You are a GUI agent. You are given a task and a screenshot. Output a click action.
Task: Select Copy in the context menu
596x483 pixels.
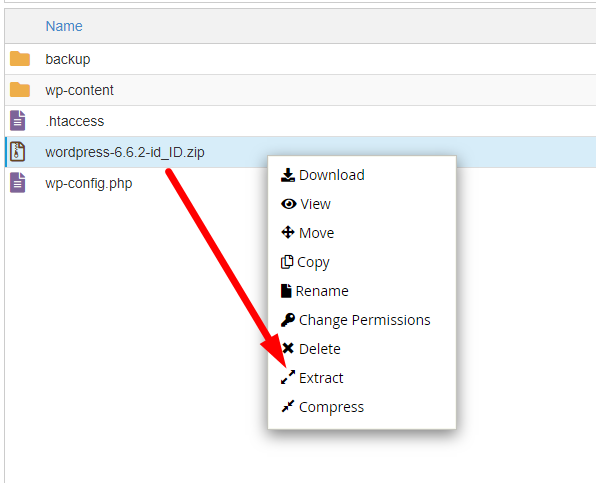pyautogui.click(x=313, y=263)
